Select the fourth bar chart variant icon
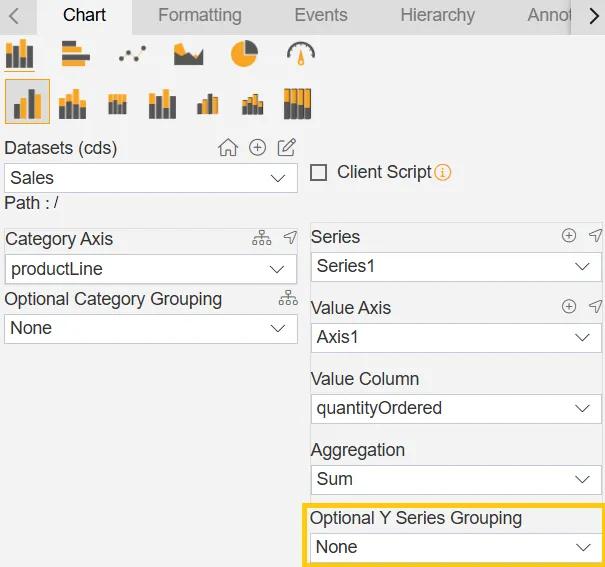 coord(162,104)
